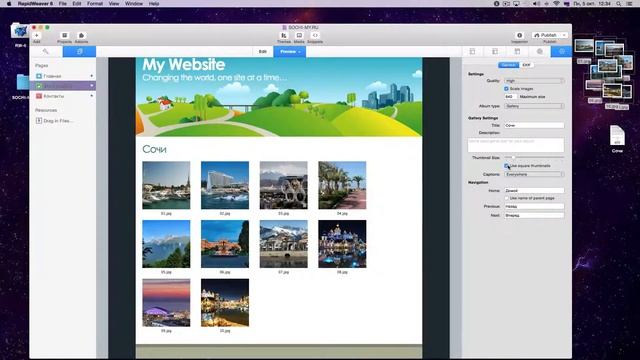Screen dimensions: 640x360
Task: Open the Projects toolbar icon
Action: coord(64,36)
